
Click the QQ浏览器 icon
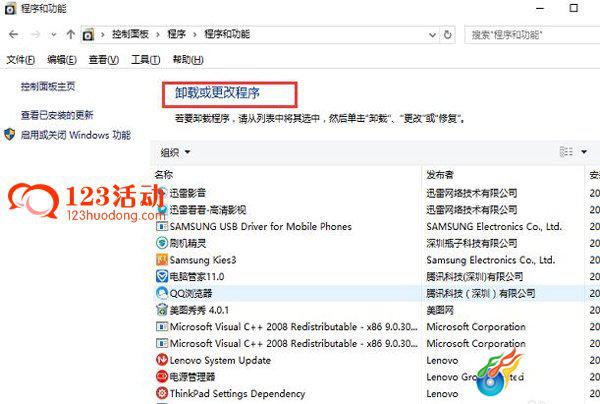pos(162,293)
